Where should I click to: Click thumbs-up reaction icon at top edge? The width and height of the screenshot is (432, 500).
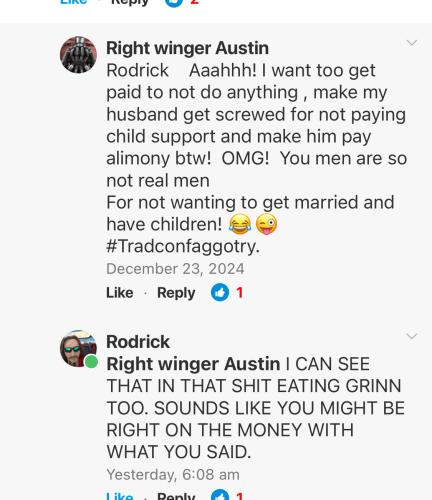[x=174, y=3]
